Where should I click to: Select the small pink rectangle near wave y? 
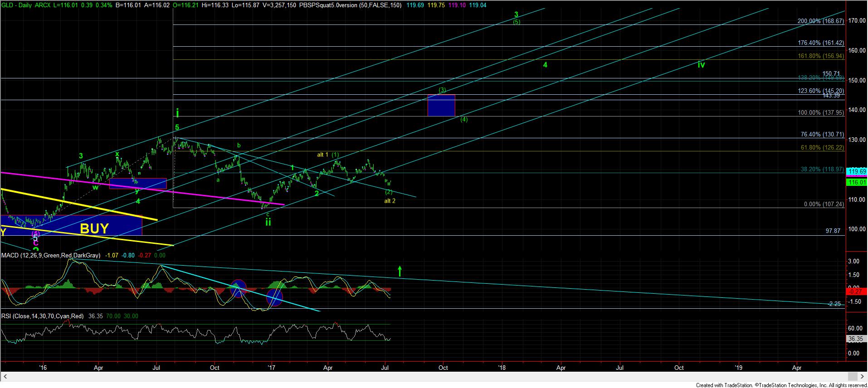[x=138, y=184]
